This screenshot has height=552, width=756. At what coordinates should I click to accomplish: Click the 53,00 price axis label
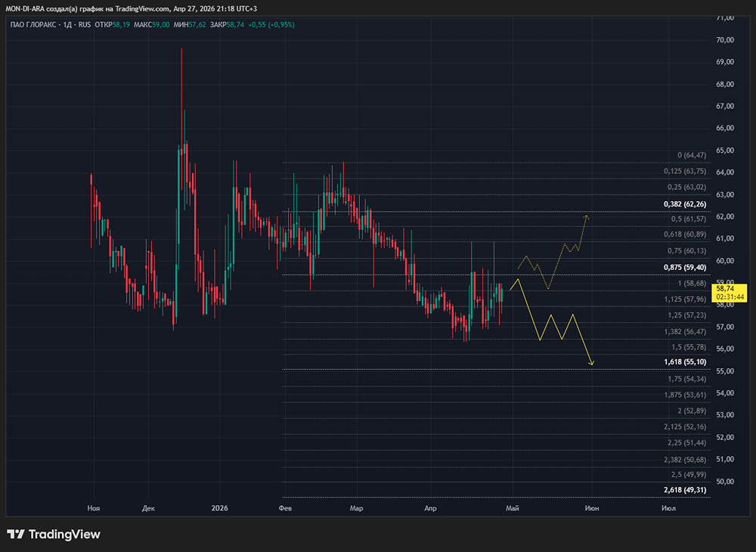725,415
